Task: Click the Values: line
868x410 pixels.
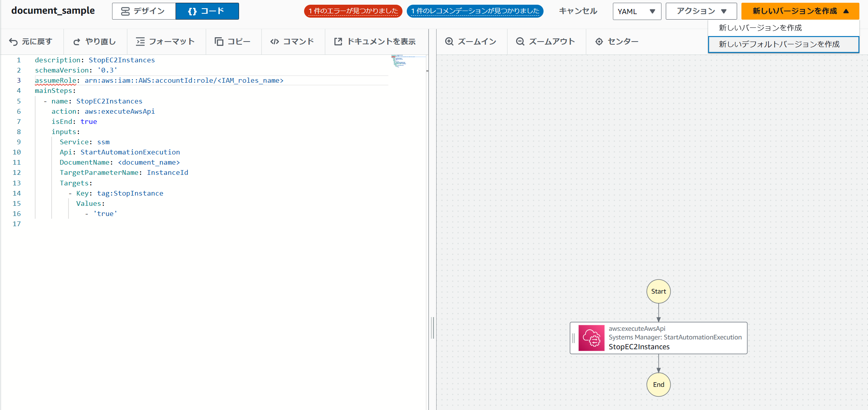Action: 91,203
